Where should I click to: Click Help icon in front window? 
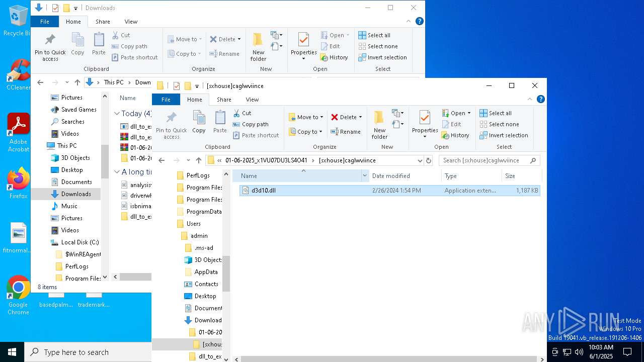coord(541,100)
